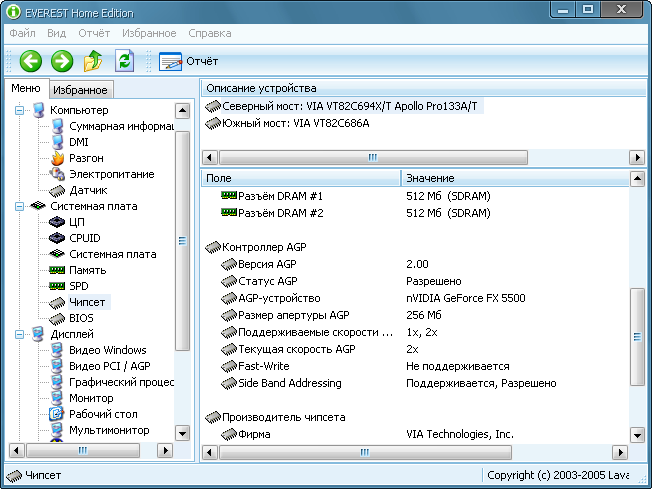This screenshot has width=652, height=489.
Task: Click the green Back arrow button
Action: coord(31,62)
